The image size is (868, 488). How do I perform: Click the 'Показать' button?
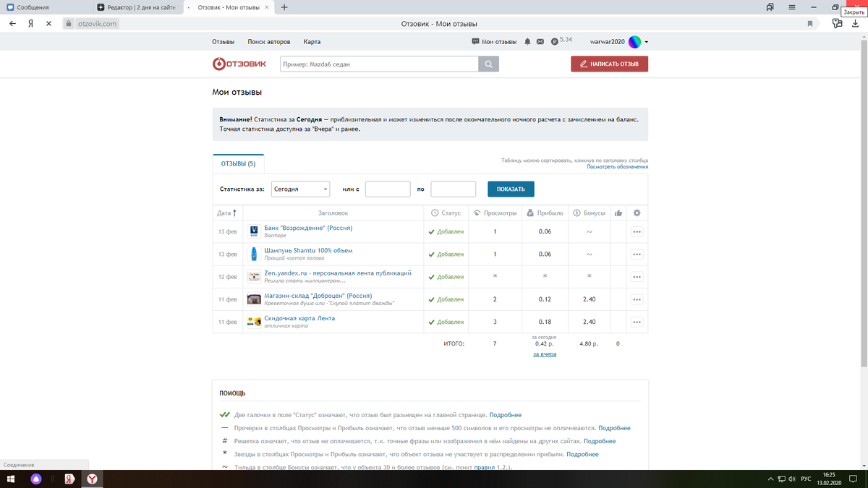[x=511, y=189]
